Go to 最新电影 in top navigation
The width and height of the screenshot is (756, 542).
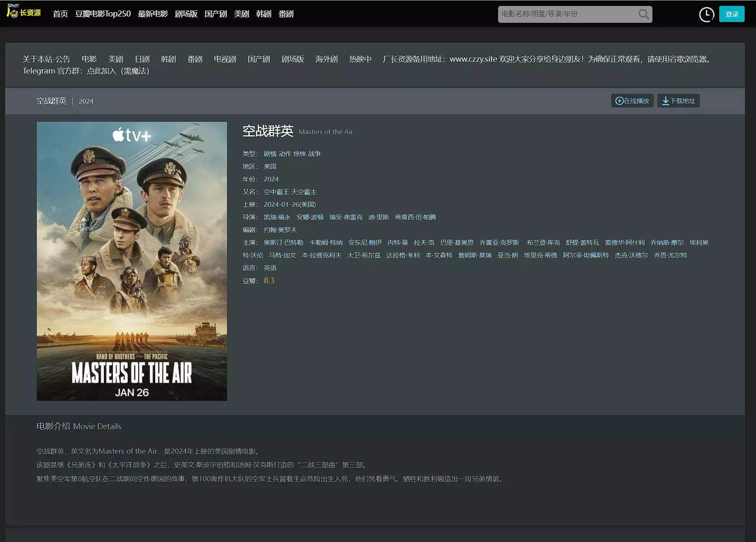(153, 14)
